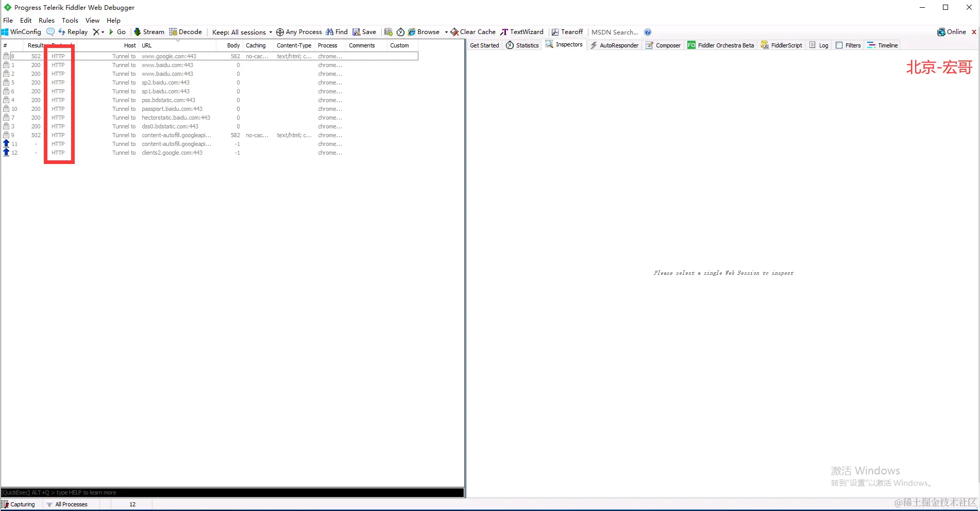Image resolution: width=980 pixels, height=511 pixels.
Task: Toggle Stream mode in toolbar
Action: (149, 32)
